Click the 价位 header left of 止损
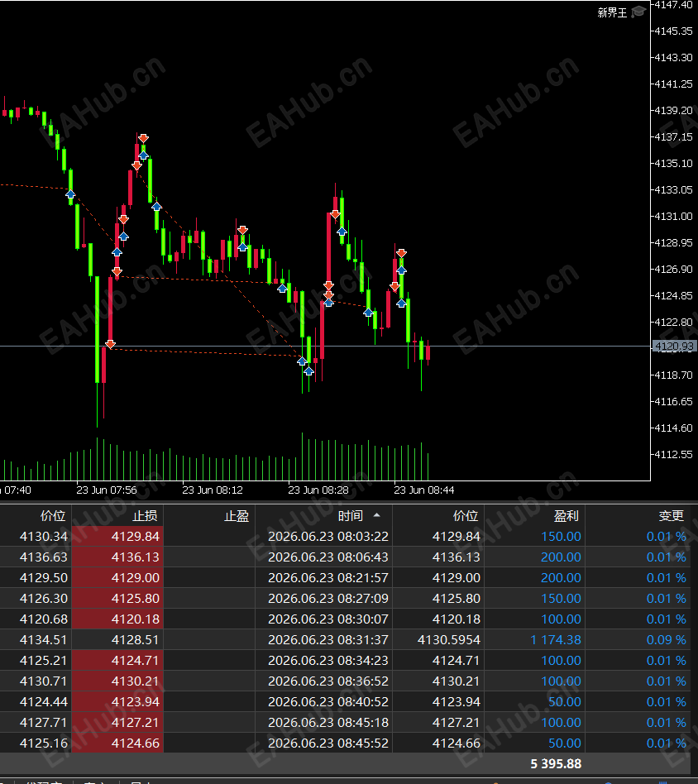698x784 pixels. [36, 515]
